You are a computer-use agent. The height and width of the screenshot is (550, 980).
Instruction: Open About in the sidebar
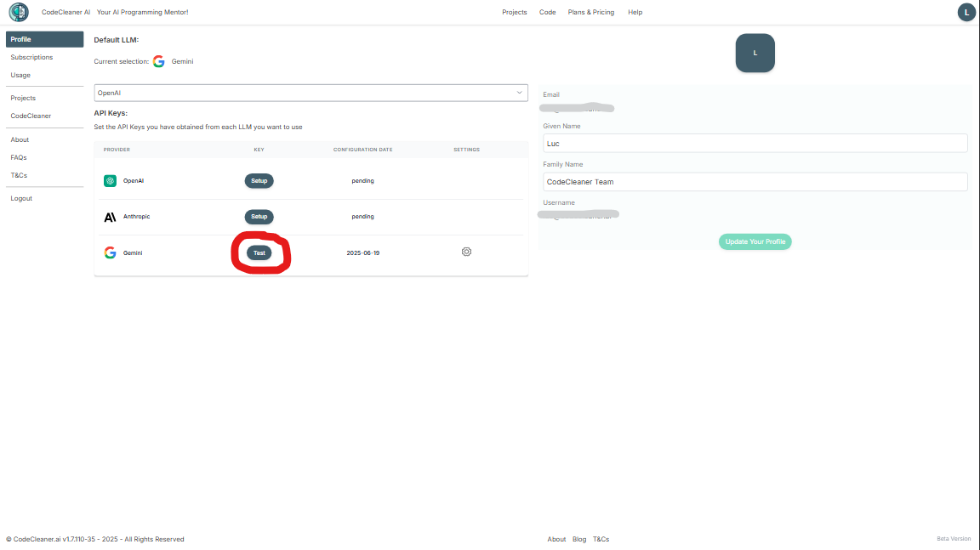[20, 140]
